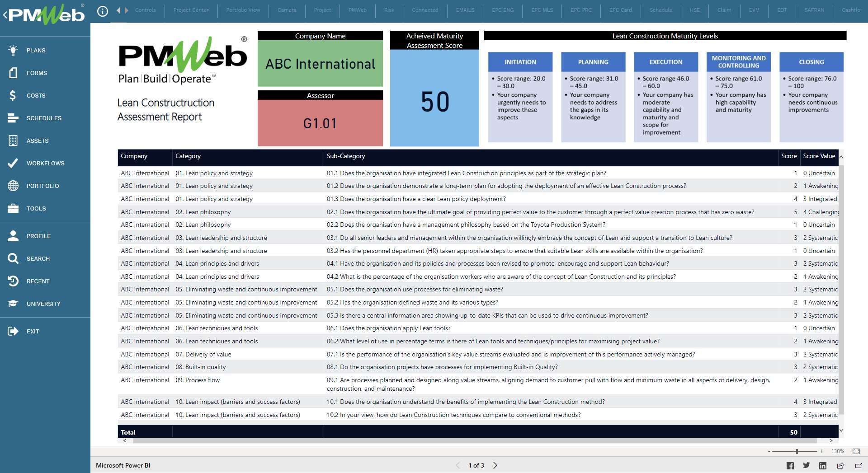Viewport: 868px width, 473px height.
Task: Share report on Facebook
Action: pos(790,465)
